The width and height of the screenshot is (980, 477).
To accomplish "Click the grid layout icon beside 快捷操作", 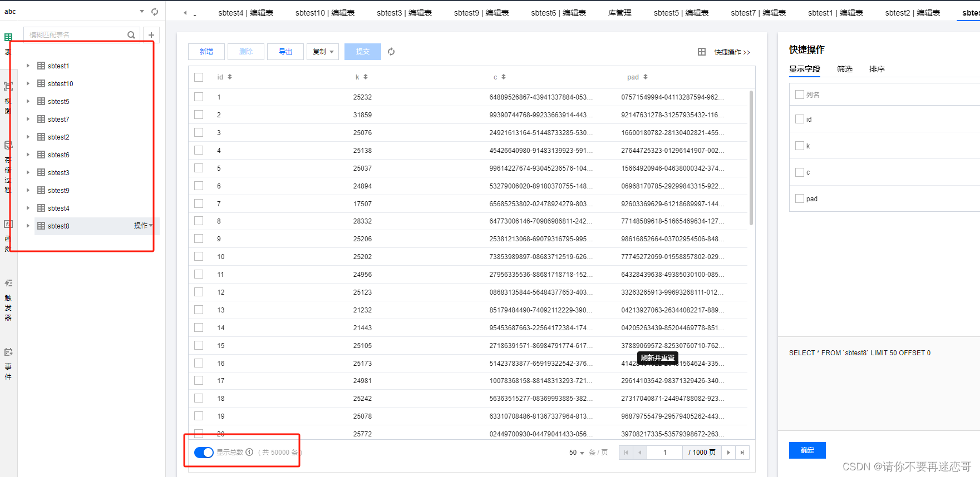I will [702, 52].
